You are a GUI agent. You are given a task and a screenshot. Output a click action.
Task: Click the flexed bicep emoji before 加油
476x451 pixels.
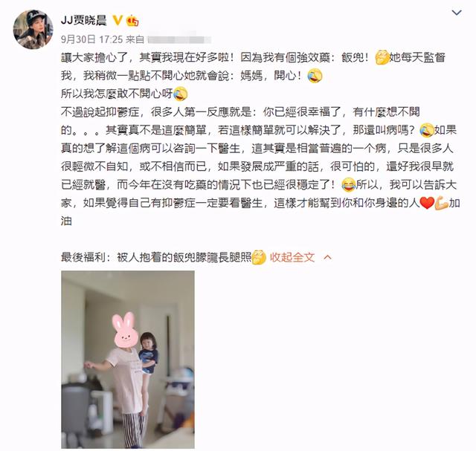[441, 203]
